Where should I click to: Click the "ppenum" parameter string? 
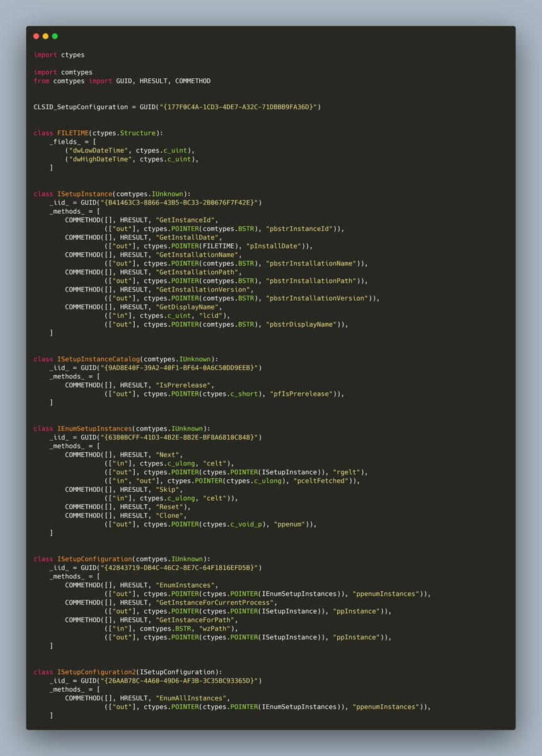[289, 523]
